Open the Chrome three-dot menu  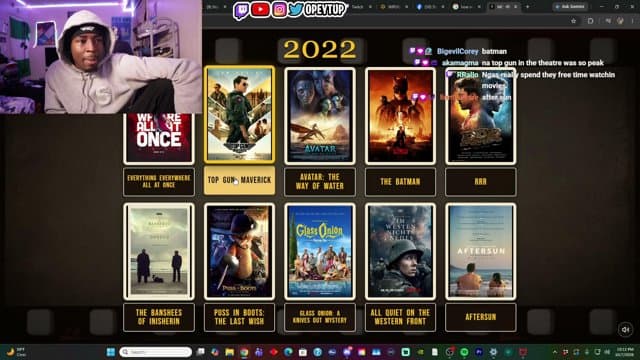[633, 21]
